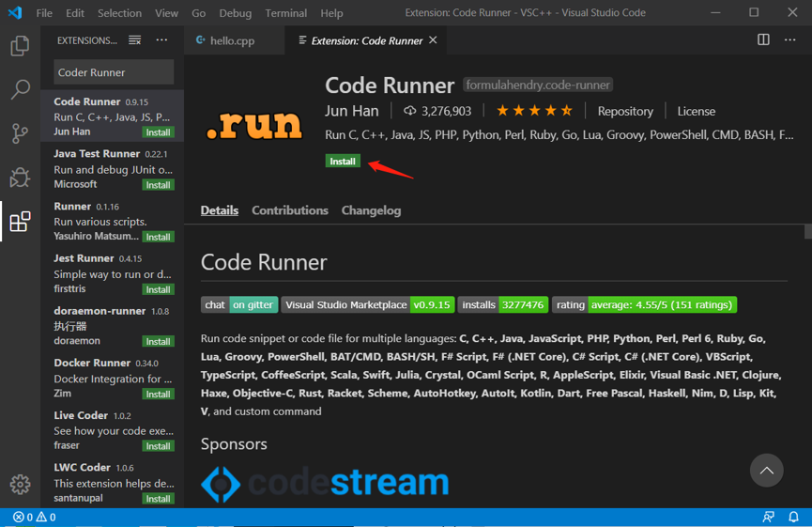Open the File menu
The height and width of the screenshot is (527, 812).
click(x=44, y=13)
